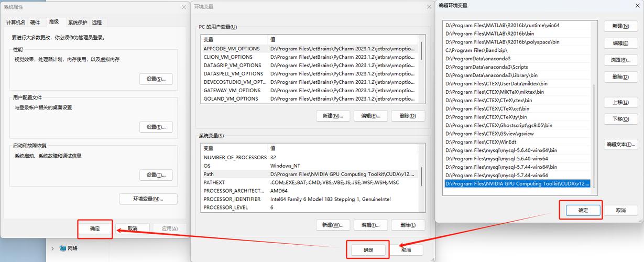Open user profiles 设置(E)... button
Screen dimensions: 644x262
[x=156, y=127]
